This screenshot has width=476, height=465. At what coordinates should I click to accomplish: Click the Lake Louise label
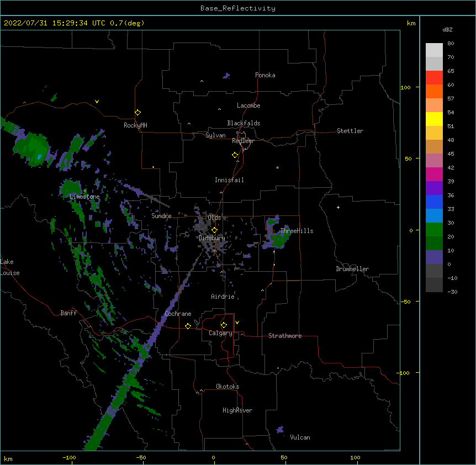[10, 267]
